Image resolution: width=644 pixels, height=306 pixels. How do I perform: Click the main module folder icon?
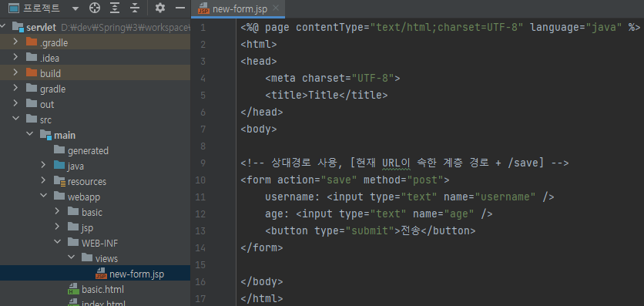(45, 135)
